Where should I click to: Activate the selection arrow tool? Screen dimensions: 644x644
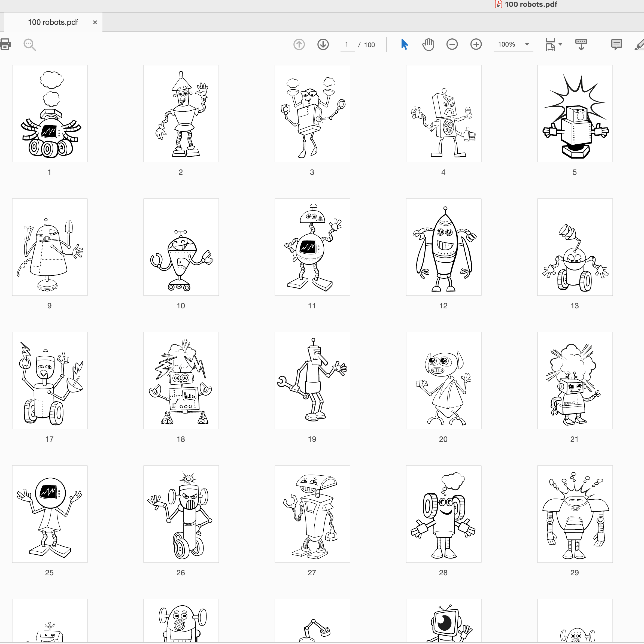coord(404,44)
